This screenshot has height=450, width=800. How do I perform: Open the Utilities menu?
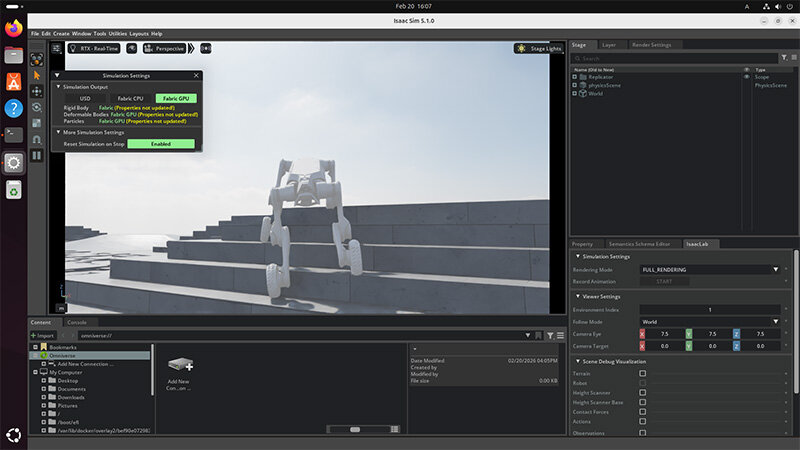[118, 34]
